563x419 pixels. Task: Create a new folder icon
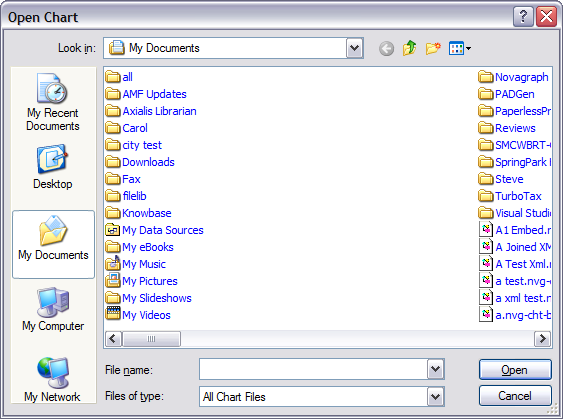pyautogui.click(x=433, y=48)
